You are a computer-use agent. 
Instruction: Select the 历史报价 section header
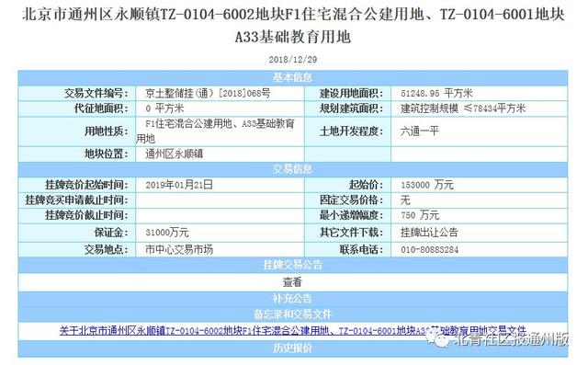click(x=292, y=348)
